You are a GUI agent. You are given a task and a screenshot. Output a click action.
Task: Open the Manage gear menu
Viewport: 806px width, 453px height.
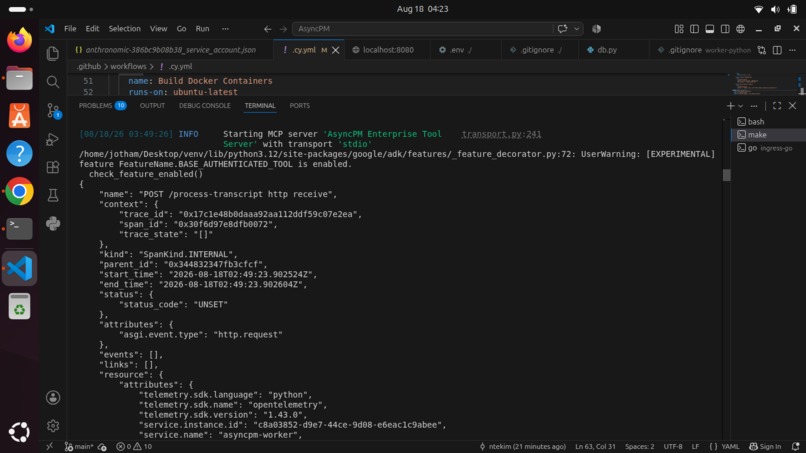click(x=52, y=426)
